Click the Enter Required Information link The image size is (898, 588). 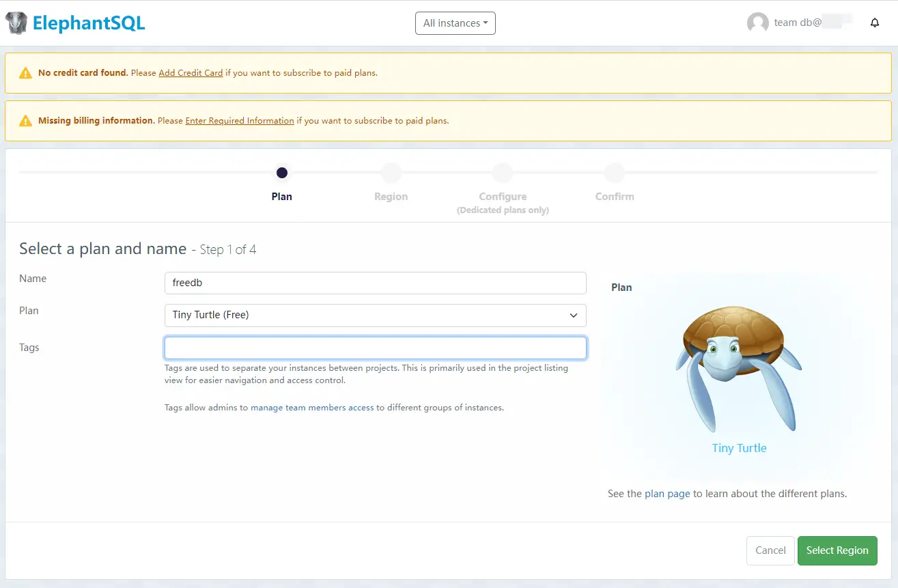[x=240, y=121]
